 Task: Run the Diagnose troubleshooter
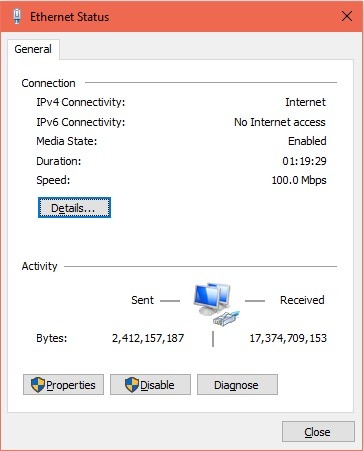point(237,385)
